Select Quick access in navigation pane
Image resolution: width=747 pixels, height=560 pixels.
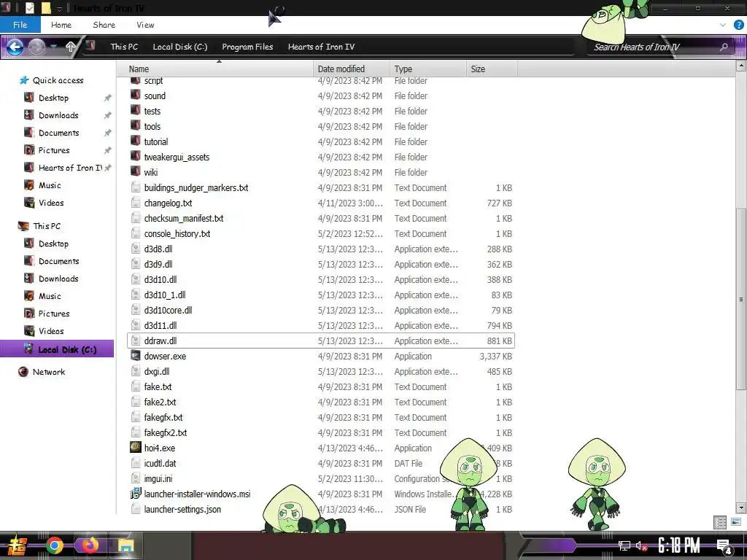58,80
